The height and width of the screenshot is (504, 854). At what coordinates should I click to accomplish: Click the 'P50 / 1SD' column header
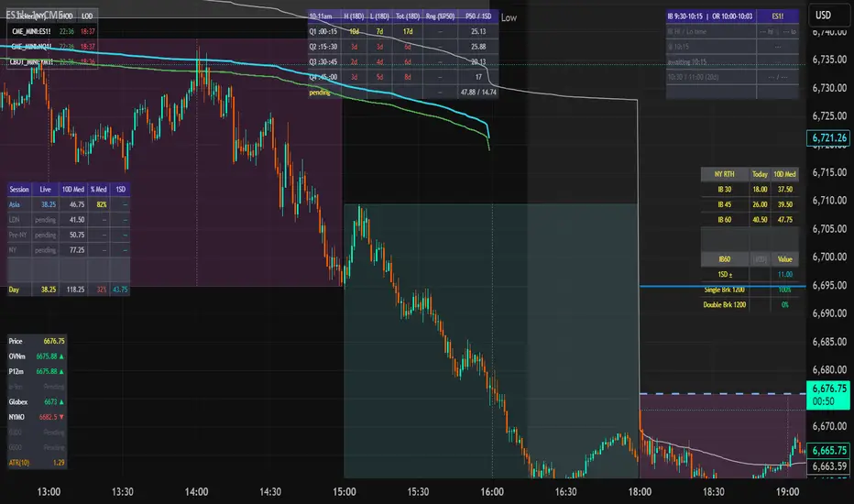pyautogui.click(x=478, y=16)
